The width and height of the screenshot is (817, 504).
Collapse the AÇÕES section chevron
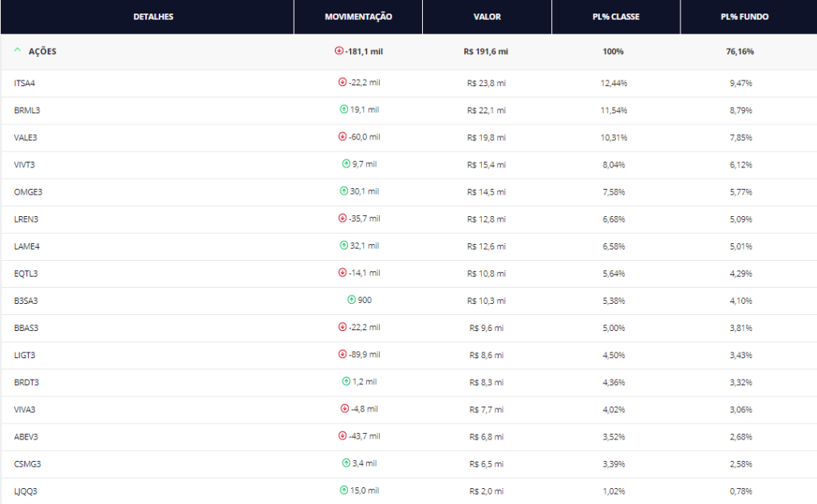(x=18, y=50)
